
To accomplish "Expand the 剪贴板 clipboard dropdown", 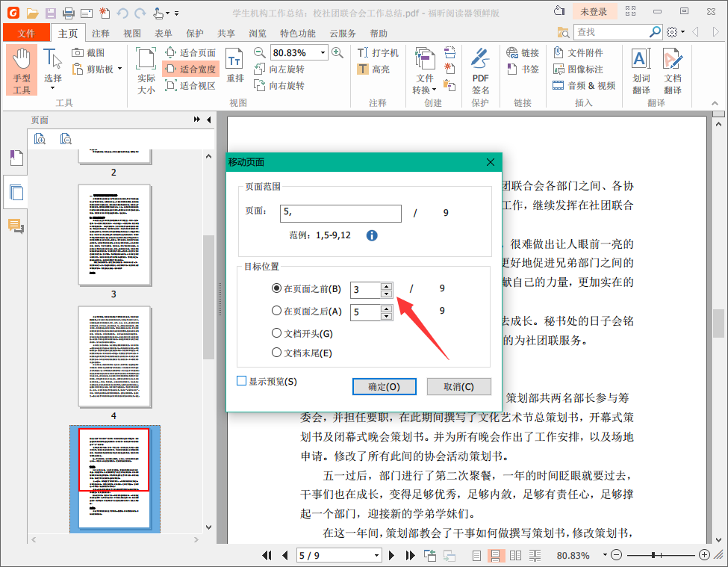I will 119,69.
